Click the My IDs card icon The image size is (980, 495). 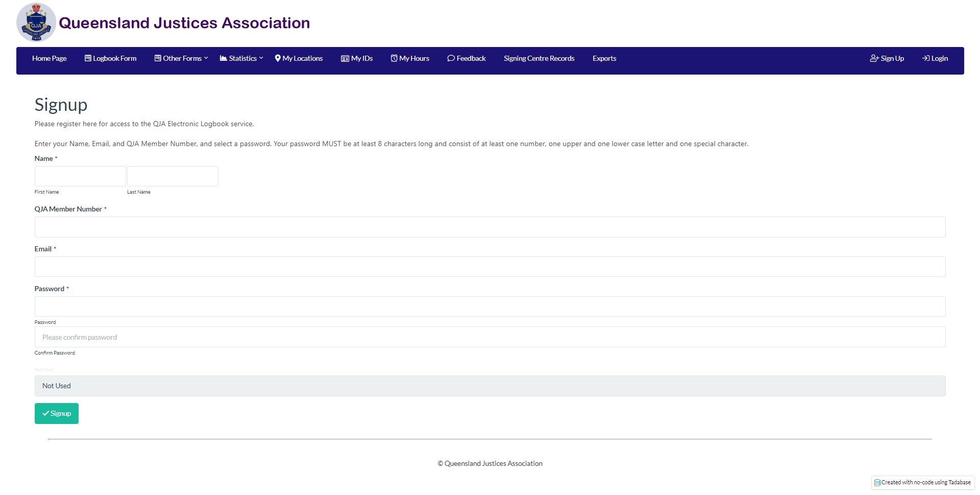(345, 59)
